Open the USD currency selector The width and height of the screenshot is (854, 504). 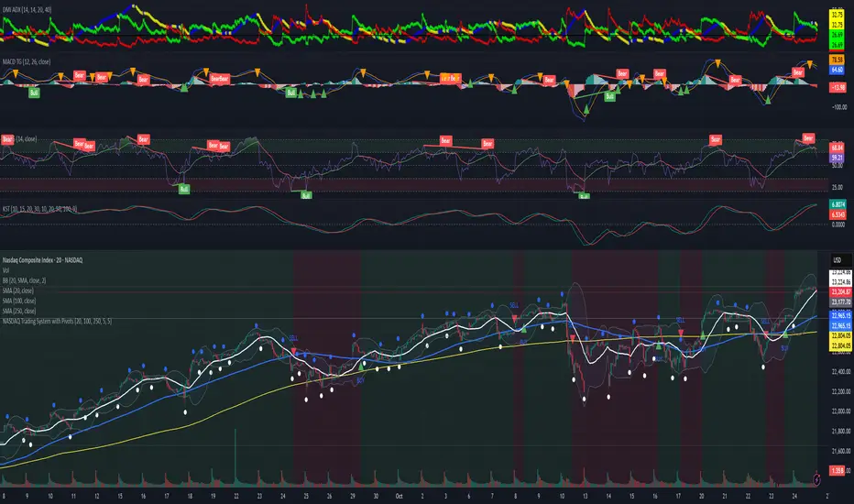(837, 260)
